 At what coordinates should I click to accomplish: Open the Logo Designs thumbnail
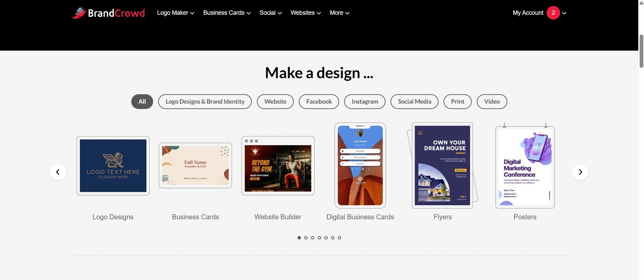point(113,166)
